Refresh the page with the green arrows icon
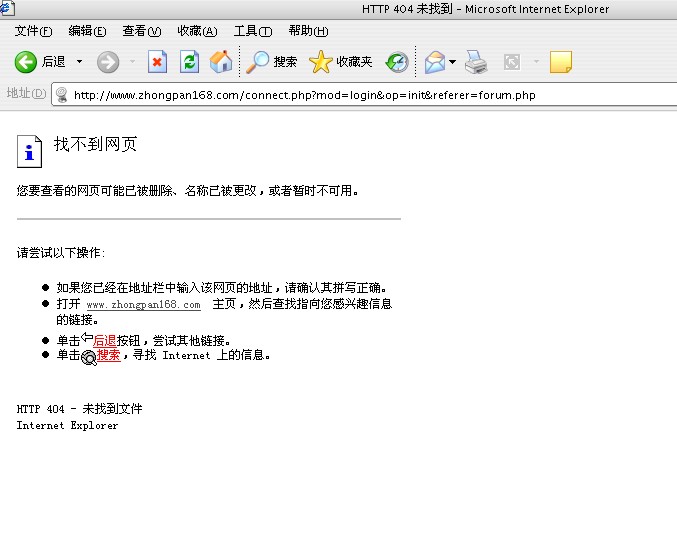 pyautogui.click(x=189, y=62)
